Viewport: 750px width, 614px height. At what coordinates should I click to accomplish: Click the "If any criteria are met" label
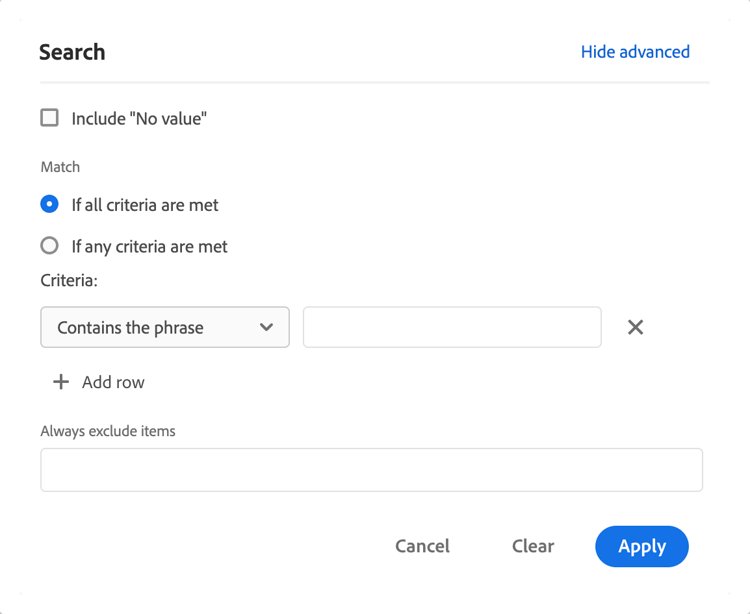[x=149, y=246]
